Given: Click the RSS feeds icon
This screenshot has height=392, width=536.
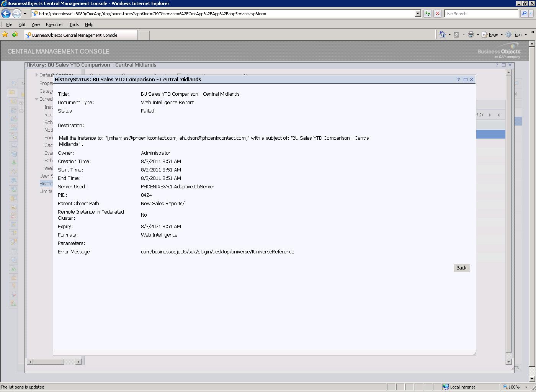Looking at the screenshot, I should click(x=456, y=34).
